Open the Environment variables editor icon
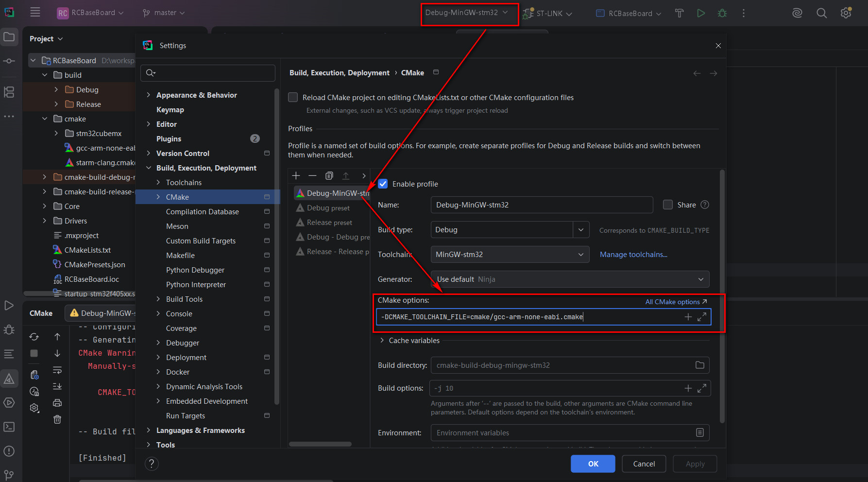Screen dimensions: 868x482 click(x=700, y=433)
